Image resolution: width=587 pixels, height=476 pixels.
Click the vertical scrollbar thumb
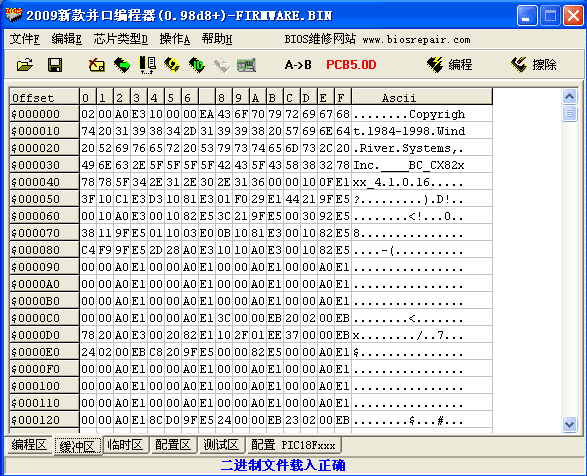pos(569,113)
